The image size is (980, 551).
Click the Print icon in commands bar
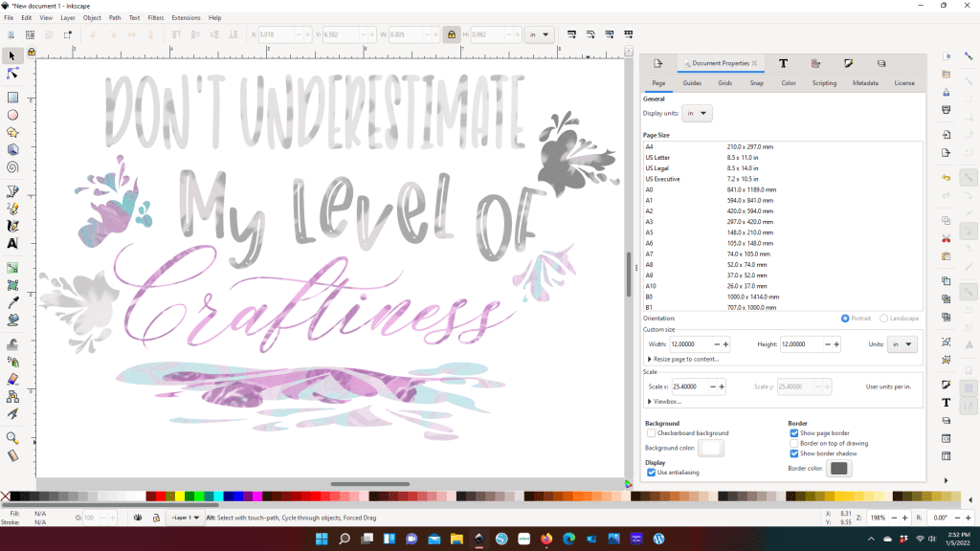946,110
